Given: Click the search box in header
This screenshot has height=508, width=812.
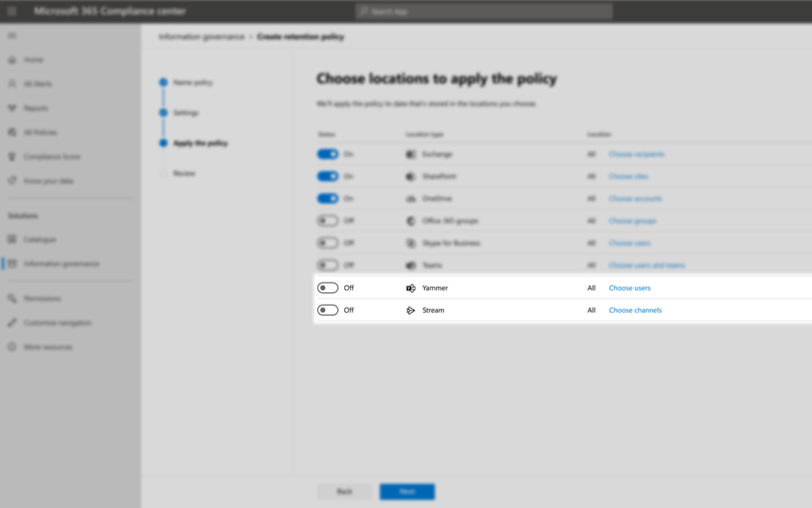Looking at the screenshot, I should tap(484, 11).
